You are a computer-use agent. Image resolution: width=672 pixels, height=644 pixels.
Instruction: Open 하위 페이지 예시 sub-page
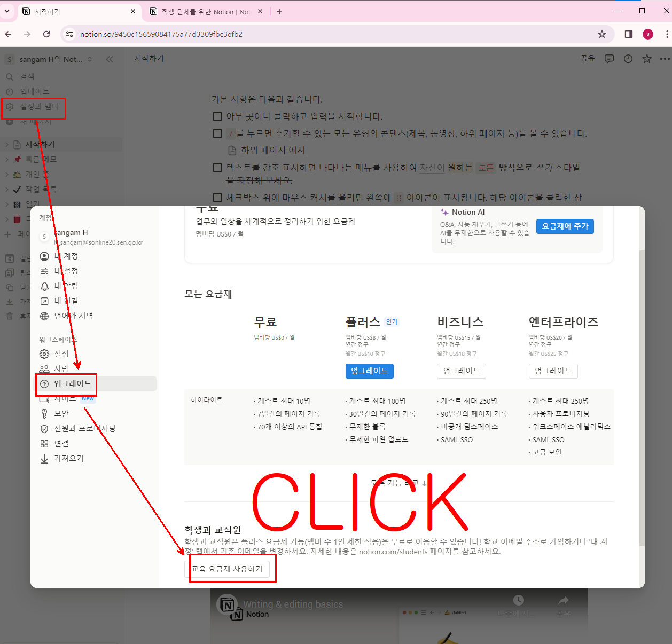[x=267, y=151]
